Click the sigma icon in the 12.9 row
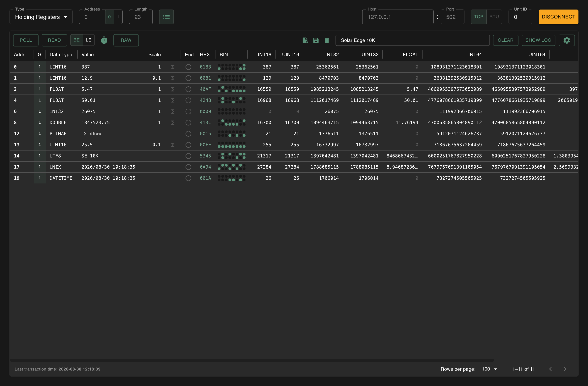This screenshot has width=588, height=386. point(173,78)
